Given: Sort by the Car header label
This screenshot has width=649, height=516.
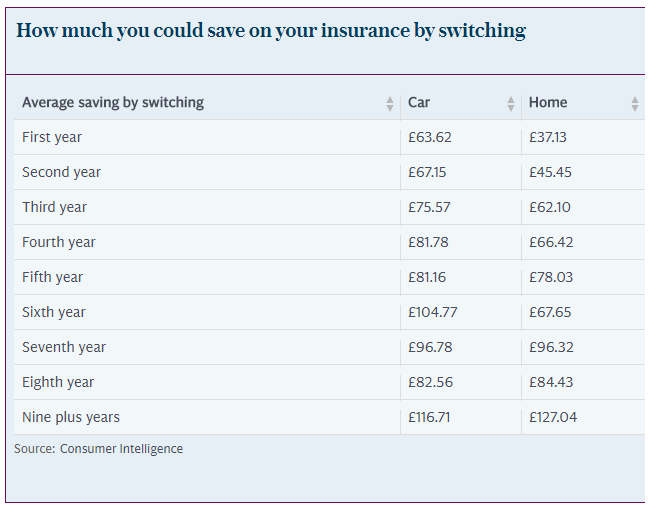Looking at the screenshot, I should click(x=419, y=102).
